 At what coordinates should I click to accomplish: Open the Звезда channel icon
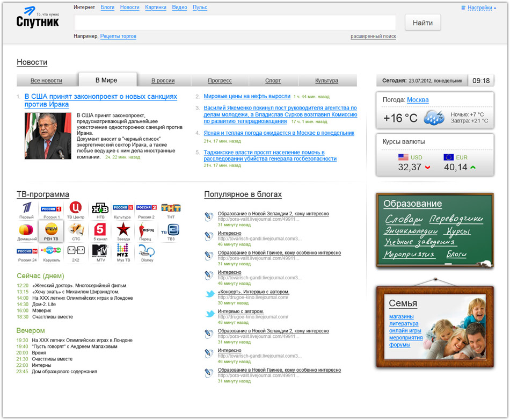[x=123, y=229]
